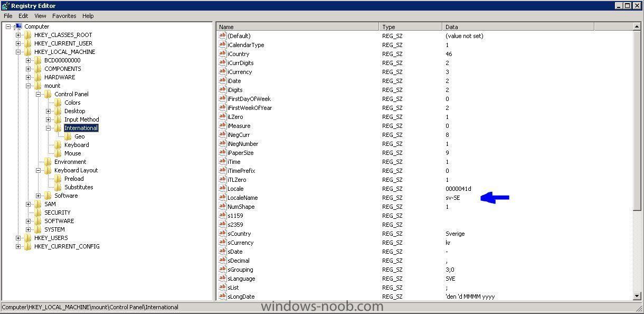Click the folder icon of Keyboard key
Viewport: 644px width, 314px height.
click(x=58, y=145)
